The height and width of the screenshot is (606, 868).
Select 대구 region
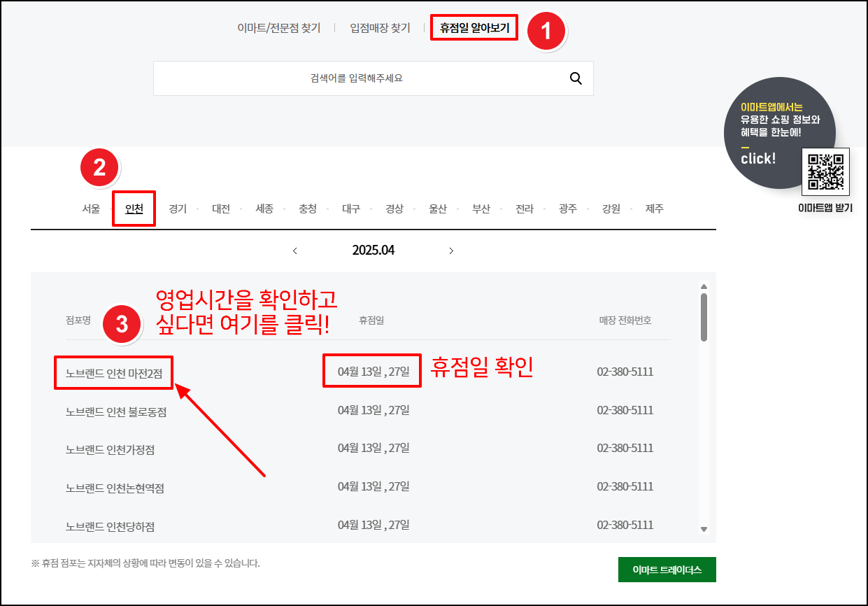(351, 209)
